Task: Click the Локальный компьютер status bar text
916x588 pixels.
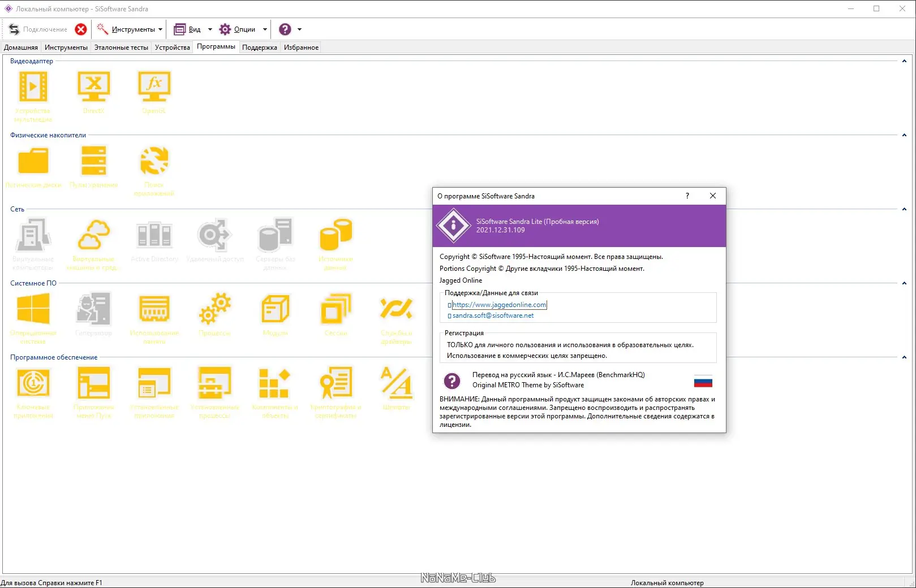Action: point(667,583)
